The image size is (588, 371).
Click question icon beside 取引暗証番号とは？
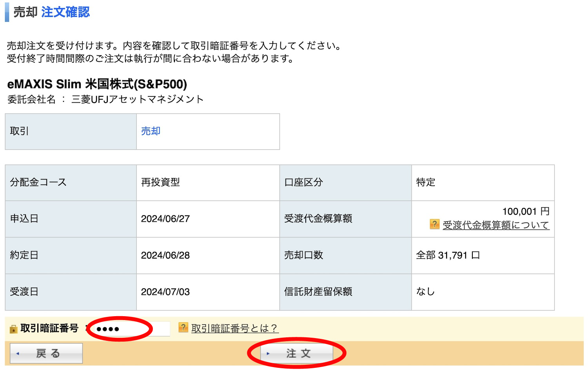pyautogui.click(x=183, y=328)
